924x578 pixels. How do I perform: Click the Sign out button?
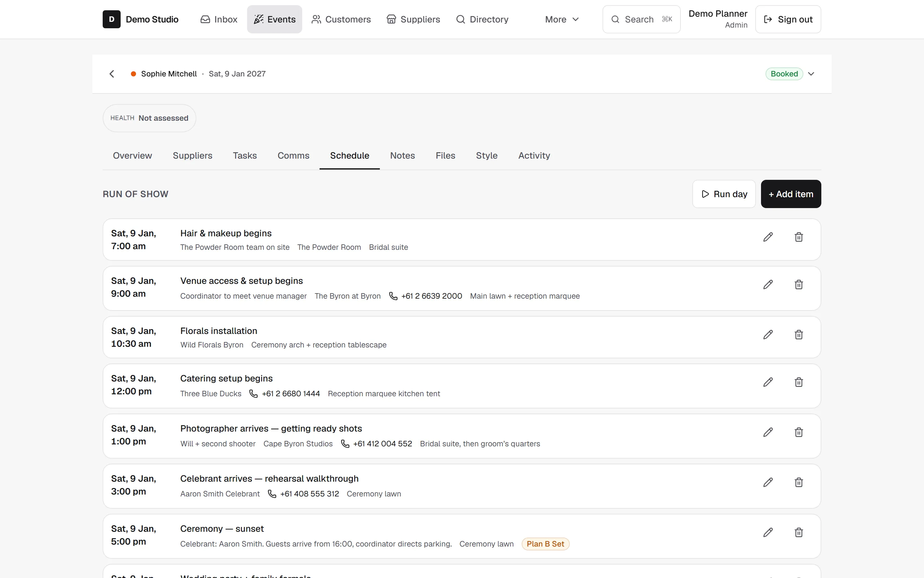[x=788, y=19]
